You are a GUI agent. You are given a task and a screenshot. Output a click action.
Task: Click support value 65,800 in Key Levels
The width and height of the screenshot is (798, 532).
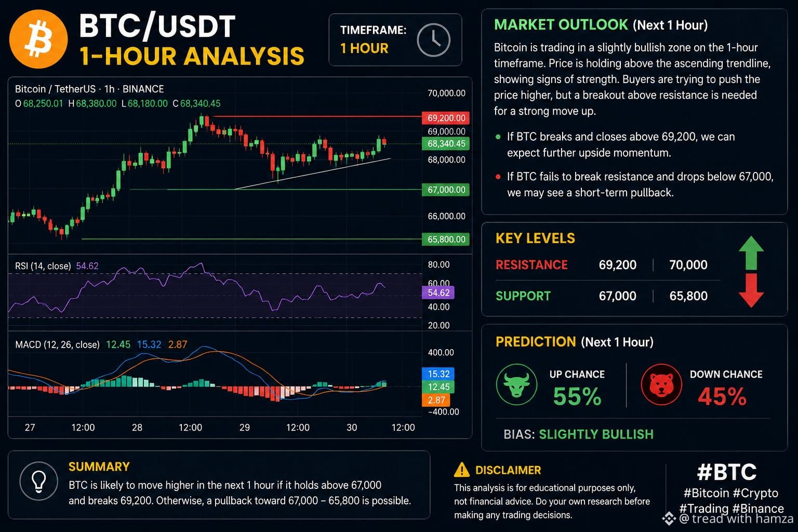click(688, 296)
